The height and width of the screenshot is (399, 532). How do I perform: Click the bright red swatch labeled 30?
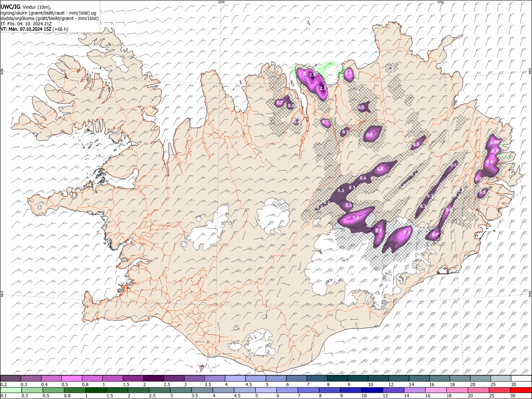(x=521, y=390)
